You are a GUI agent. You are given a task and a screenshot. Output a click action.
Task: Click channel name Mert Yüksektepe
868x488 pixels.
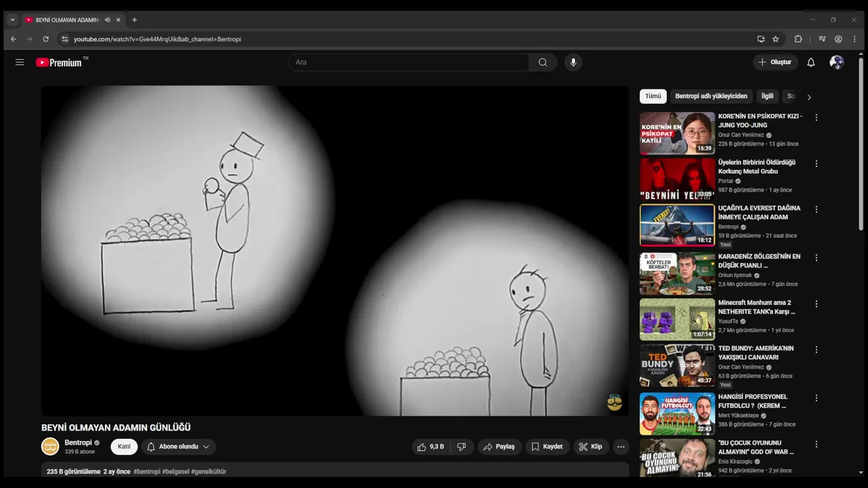738,415
